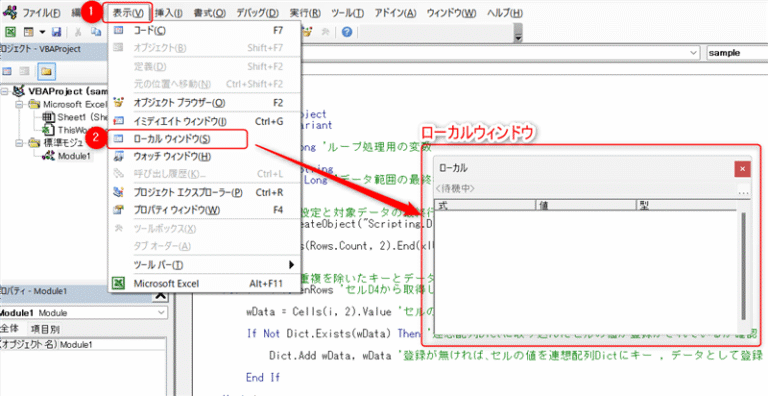Click the ellipsis button in Locals window
The height and width of the screenshot is (396, 768).
click(x=743, y=193)
